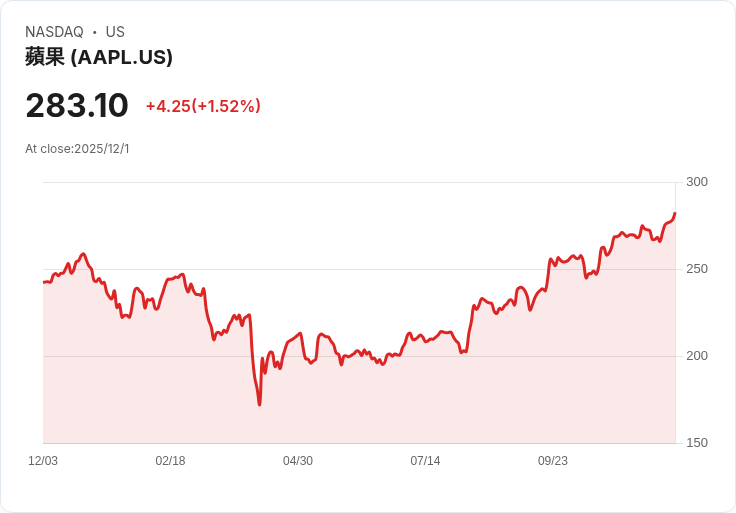
Task: Click the 02/18 date axis label
Action: point(170,461)
